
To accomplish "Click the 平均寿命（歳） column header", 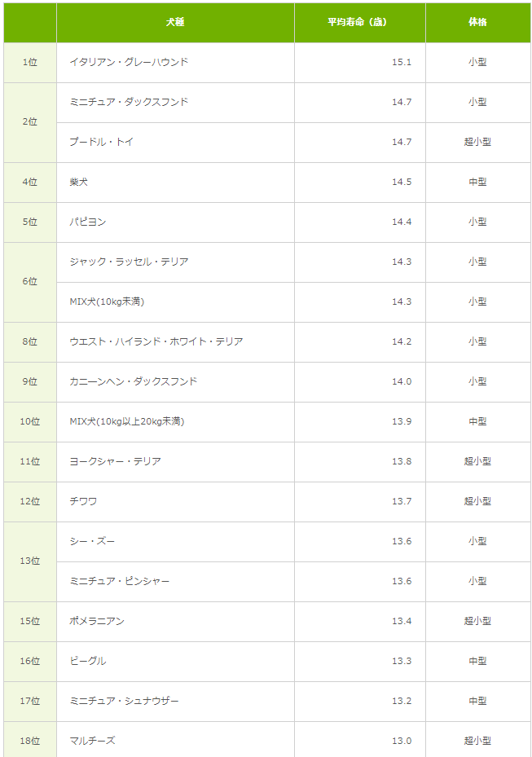I will point(358,22).
